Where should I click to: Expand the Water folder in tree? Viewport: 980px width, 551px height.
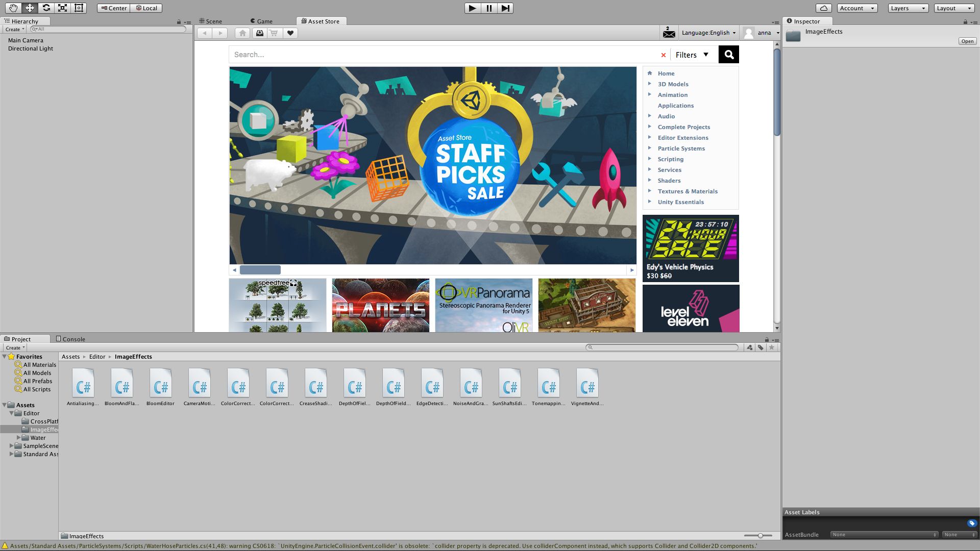point(19,438)
